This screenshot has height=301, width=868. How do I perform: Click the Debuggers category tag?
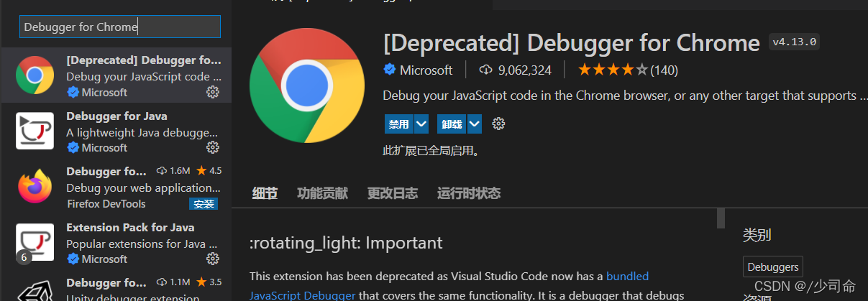coord(772,267)
